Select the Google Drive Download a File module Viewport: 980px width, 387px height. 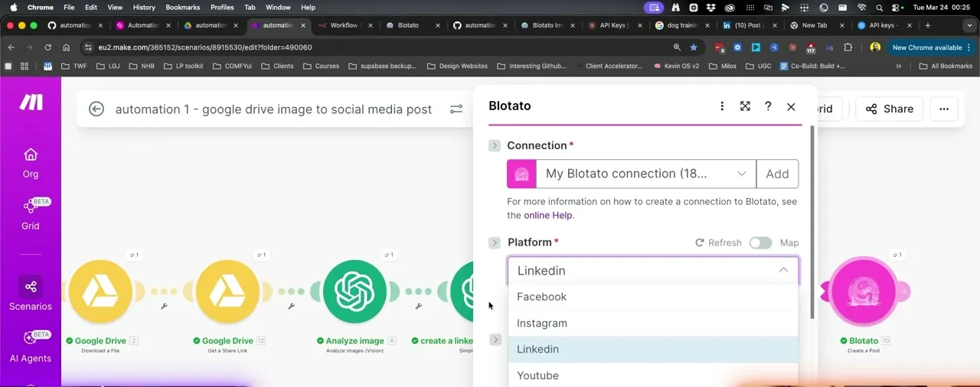(x=100, y=291)
